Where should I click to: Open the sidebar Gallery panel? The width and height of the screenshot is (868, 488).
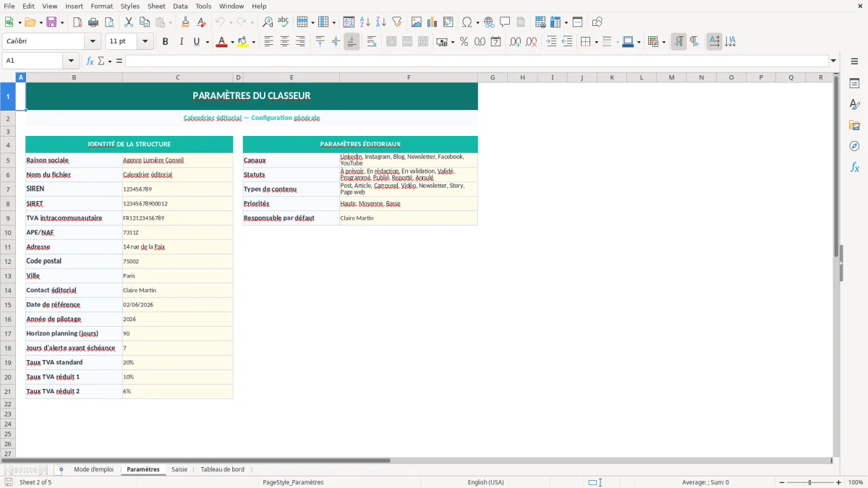point(854,125)
